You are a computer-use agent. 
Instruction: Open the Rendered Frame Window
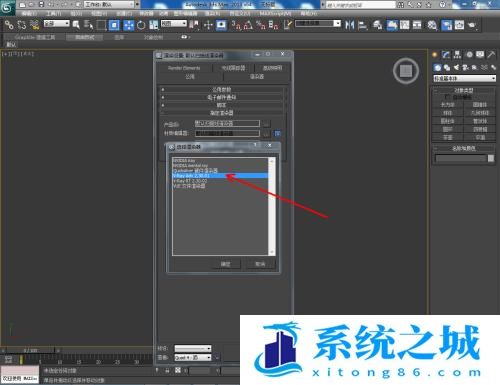[x=459, y=25]
